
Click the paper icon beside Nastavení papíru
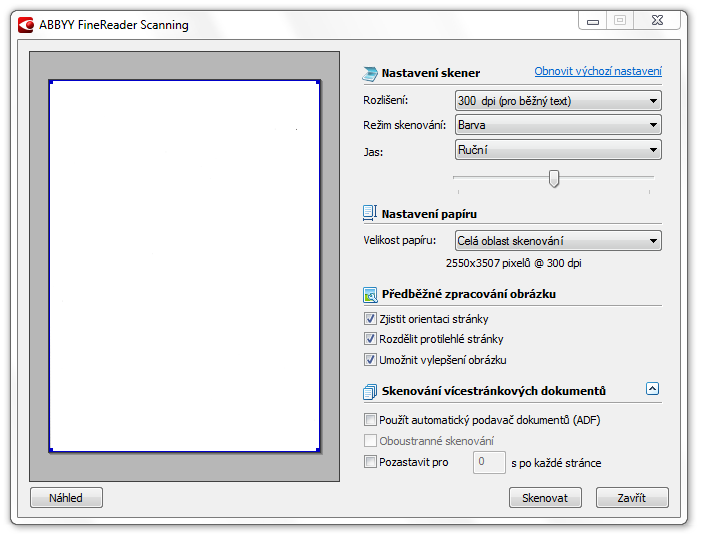coord(370,214)
